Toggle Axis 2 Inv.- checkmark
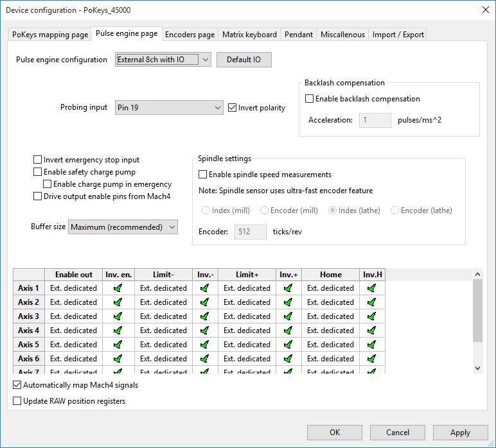The height and width of the screenshot is (448, 496). click(205, 302)
